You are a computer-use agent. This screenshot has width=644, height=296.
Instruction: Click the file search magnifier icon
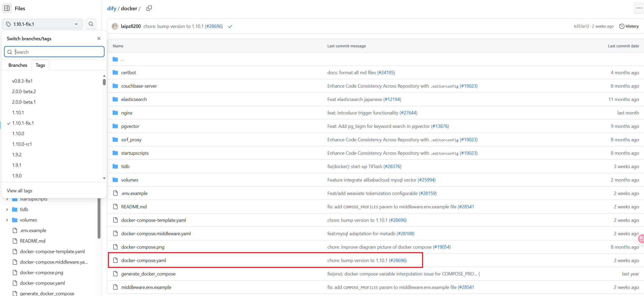pos(91,24)
